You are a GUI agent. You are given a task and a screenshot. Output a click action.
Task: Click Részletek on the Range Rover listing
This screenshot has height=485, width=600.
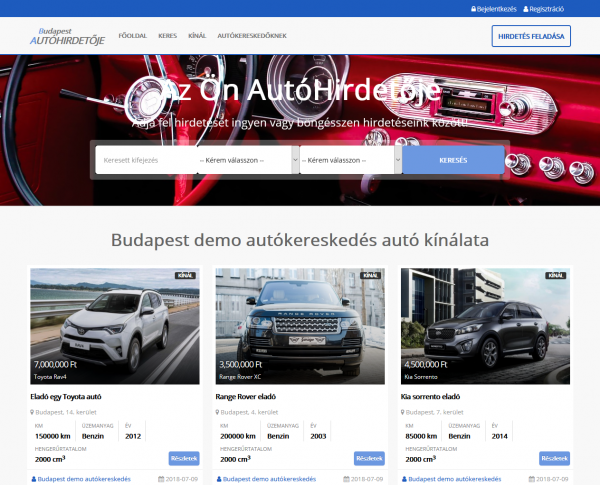tap(369, 458)
